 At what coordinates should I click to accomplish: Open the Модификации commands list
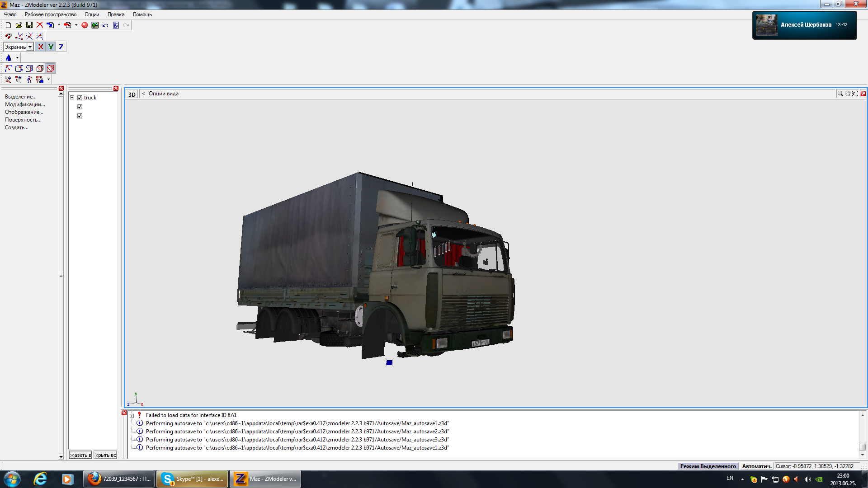pyautogui.click(x=25, y=104)
